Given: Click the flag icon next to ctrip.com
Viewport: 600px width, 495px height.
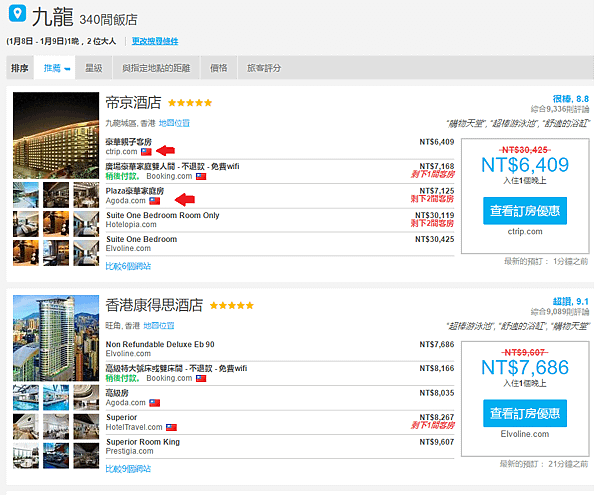Looking at the screenshot, I should 146,152.
